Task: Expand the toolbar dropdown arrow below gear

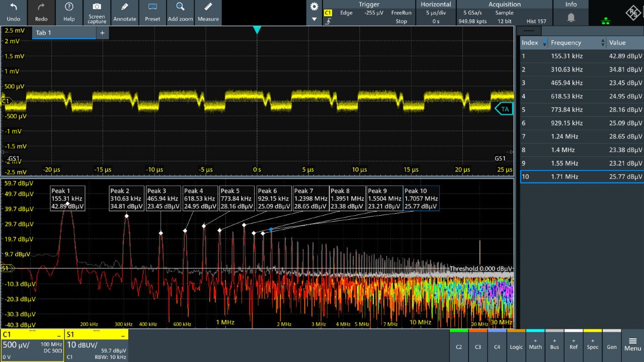Action: (x=314, y=19)
